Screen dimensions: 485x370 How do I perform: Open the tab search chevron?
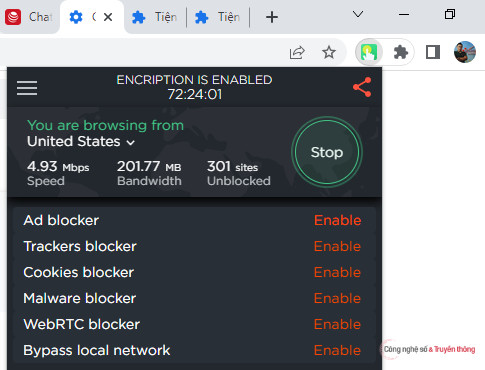coord(358,14)
